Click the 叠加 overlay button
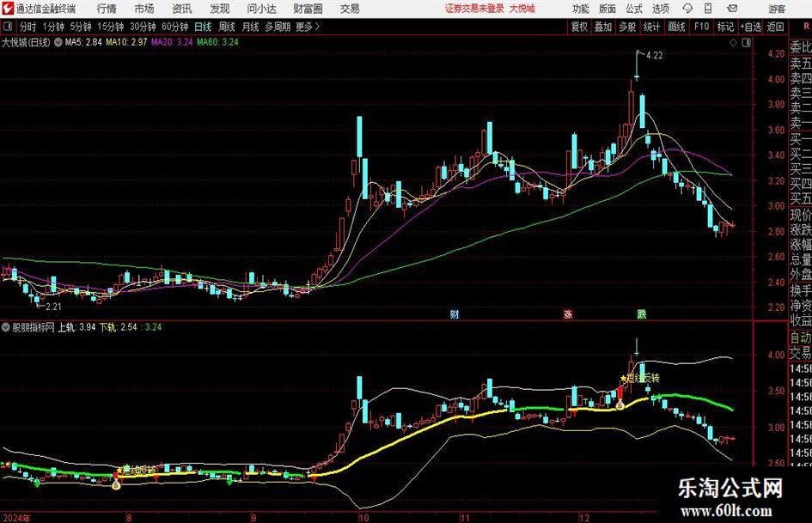The height and width of the screenshot is (523, 812). point(603,27)
